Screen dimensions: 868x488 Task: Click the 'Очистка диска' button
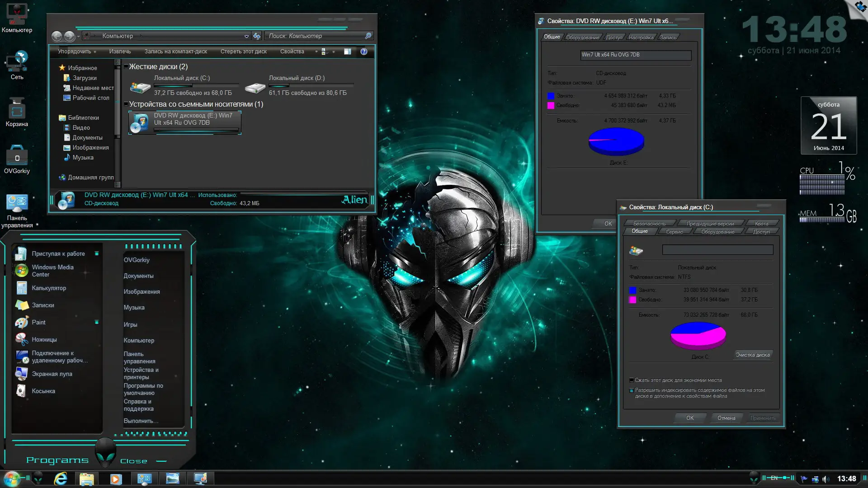pos(752,355)
